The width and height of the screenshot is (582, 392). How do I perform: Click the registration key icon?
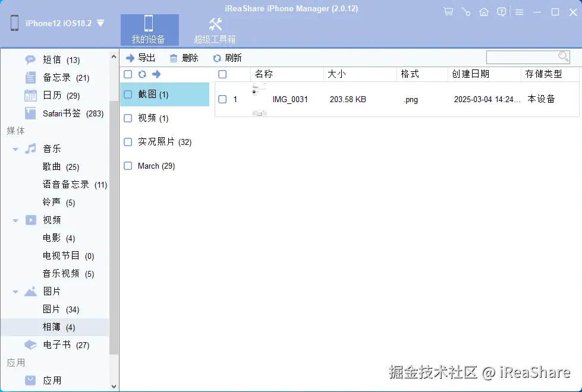(465, 11)
